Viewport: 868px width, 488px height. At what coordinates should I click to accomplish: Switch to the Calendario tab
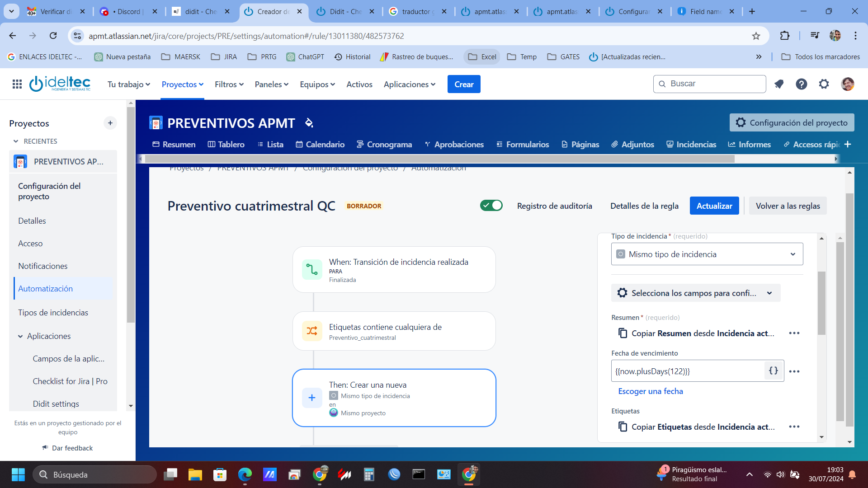coord(320,144)
